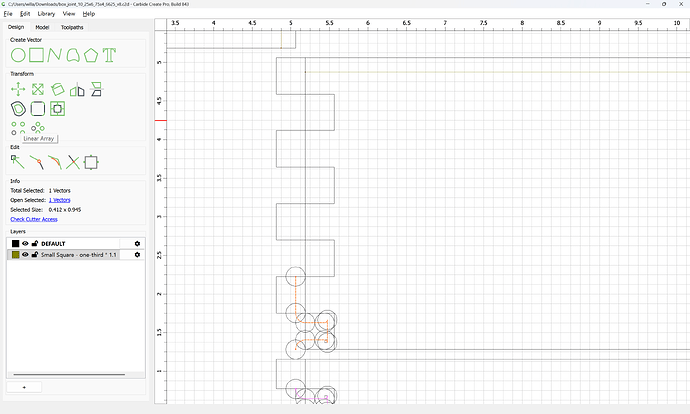Image resolution: width=690 pixels, height=414 pixels.
Task: Open the View menu
Action: (69, 14)
